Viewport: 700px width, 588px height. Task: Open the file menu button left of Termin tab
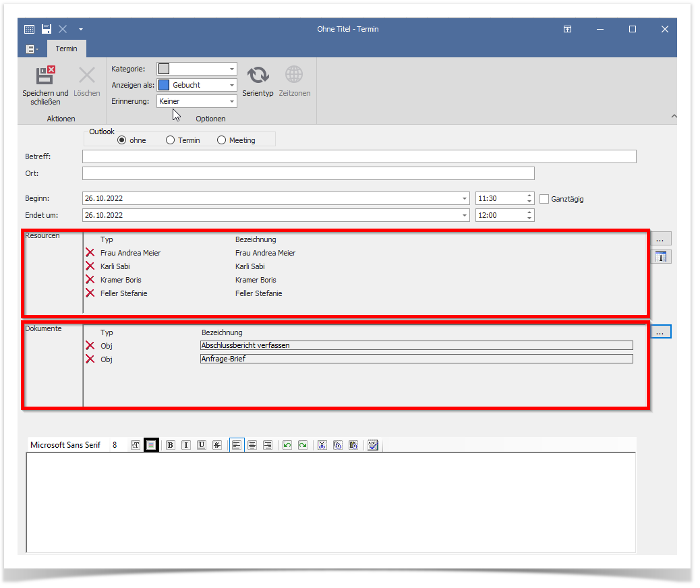pos(32,49)
